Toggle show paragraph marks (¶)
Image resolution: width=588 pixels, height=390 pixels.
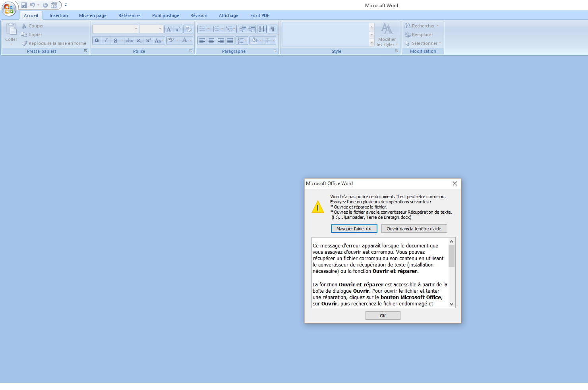click(273, 29)
